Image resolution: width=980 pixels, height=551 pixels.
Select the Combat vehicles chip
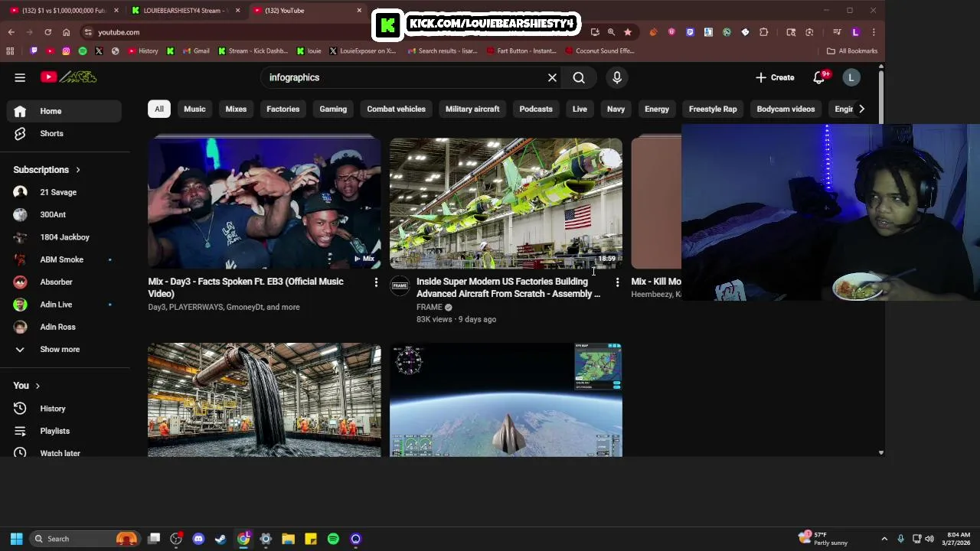click(x=396, y=109)
